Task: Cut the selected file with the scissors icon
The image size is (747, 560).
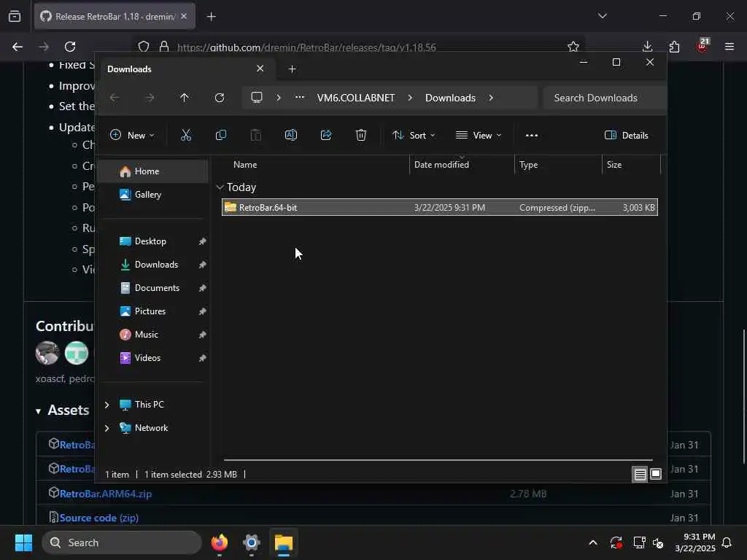Action: [186, 135]
